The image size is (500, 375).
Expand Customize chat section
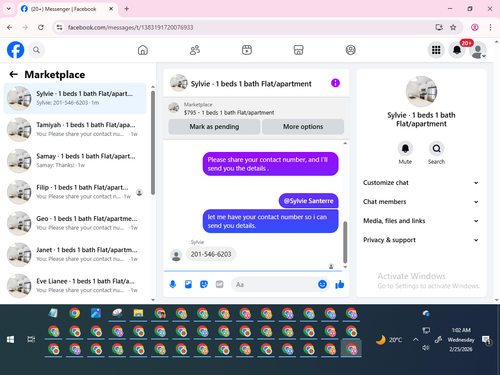tap(421, 183)
